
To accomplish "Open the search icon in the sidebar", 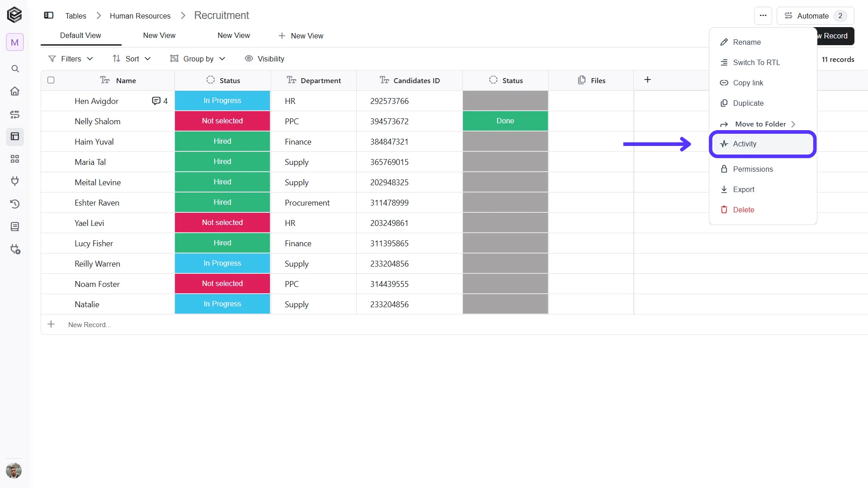I will [x=15, y=69].
